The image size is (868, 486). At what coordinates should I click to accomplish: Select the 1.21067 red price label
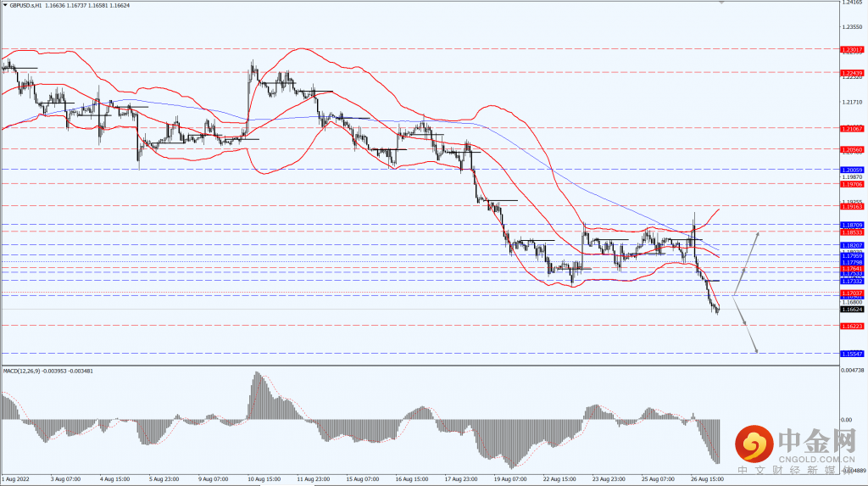point(852,129)
